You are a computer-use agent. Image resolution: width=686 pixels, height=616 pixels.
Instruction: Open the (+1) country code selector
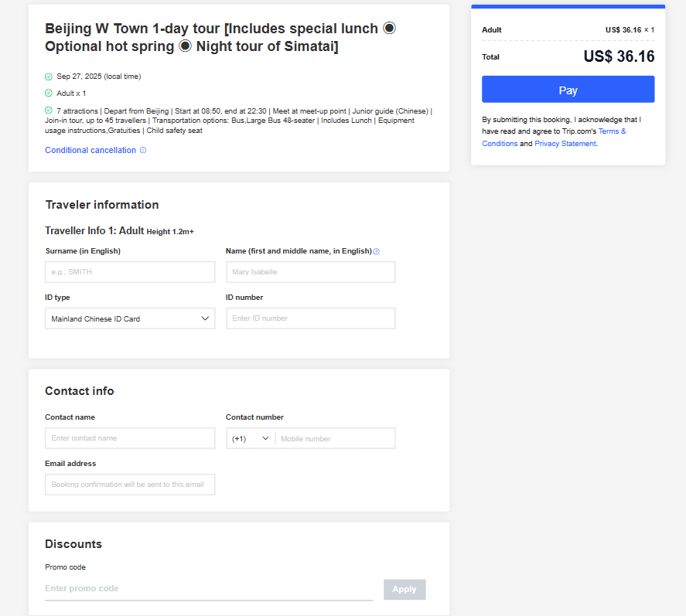249,437
